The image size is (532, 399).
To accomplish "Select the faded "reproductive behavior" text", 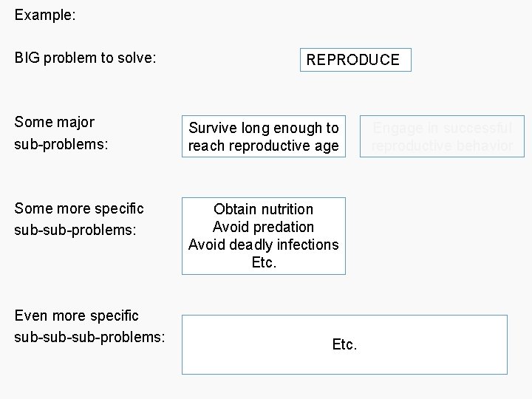I will pyautogui.click(x=442, y=146).
